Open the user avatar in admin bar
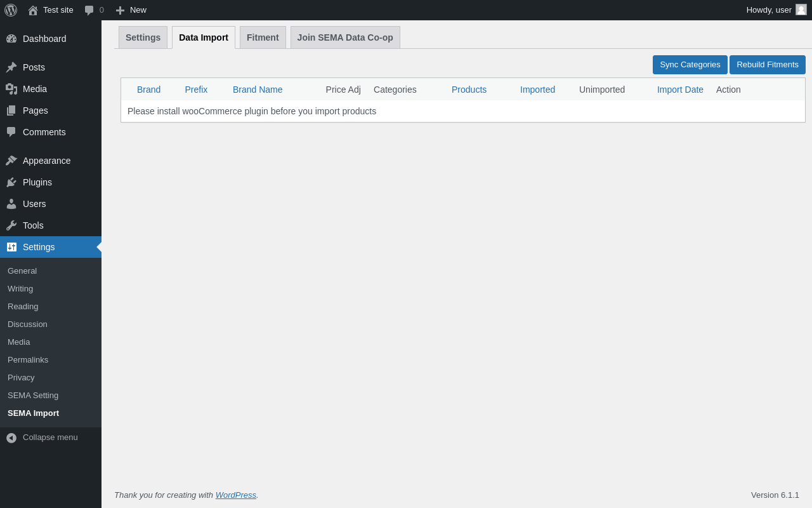Image resolution: width=812 pixels, height=508 pixels. [x=801, y=10]
